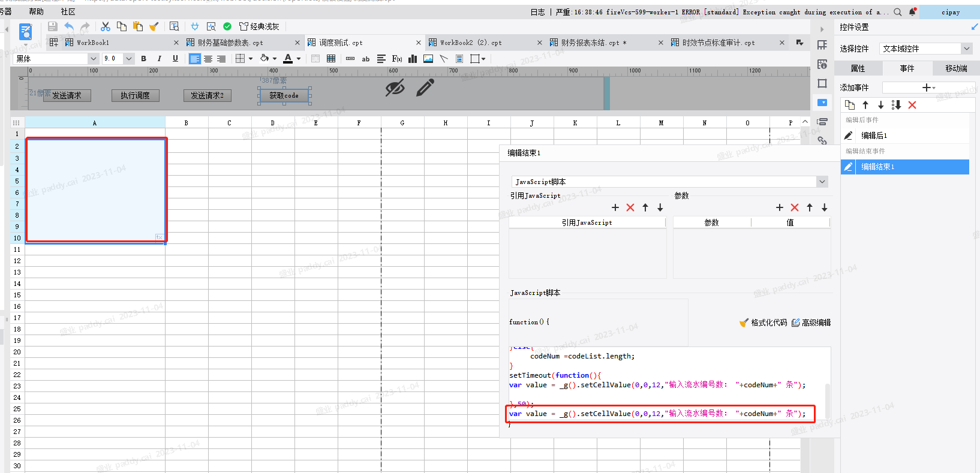
Task: Undo the last action
Action: pos(69,26)
